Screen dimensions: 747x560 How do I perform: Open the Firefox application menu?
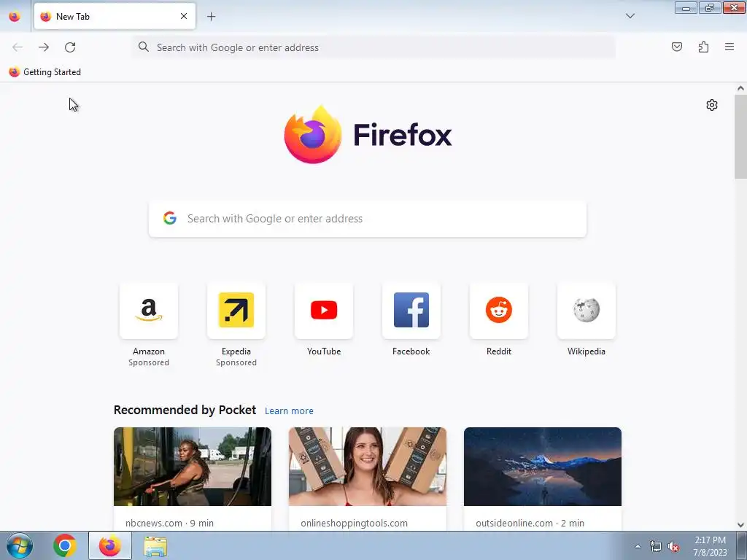pyautogui.click(x=729, y=47)
